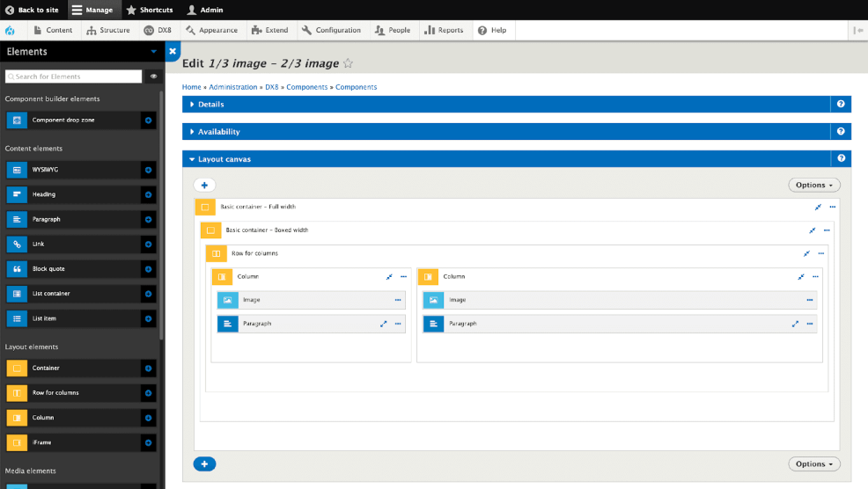Expand the Availability section
The image size is (868, 489).
tap(218, 132)
